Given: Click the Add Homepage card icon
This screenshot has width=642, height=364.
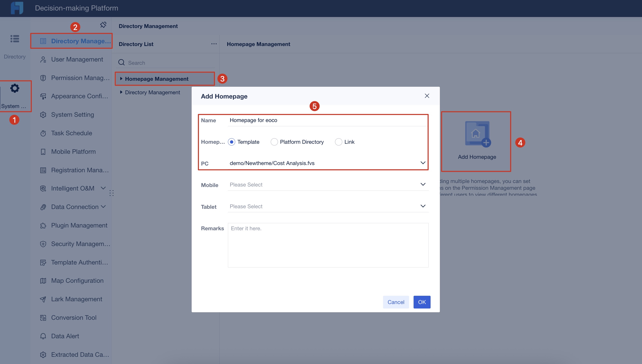Looking at the screenshot, I should click(478, 134).
